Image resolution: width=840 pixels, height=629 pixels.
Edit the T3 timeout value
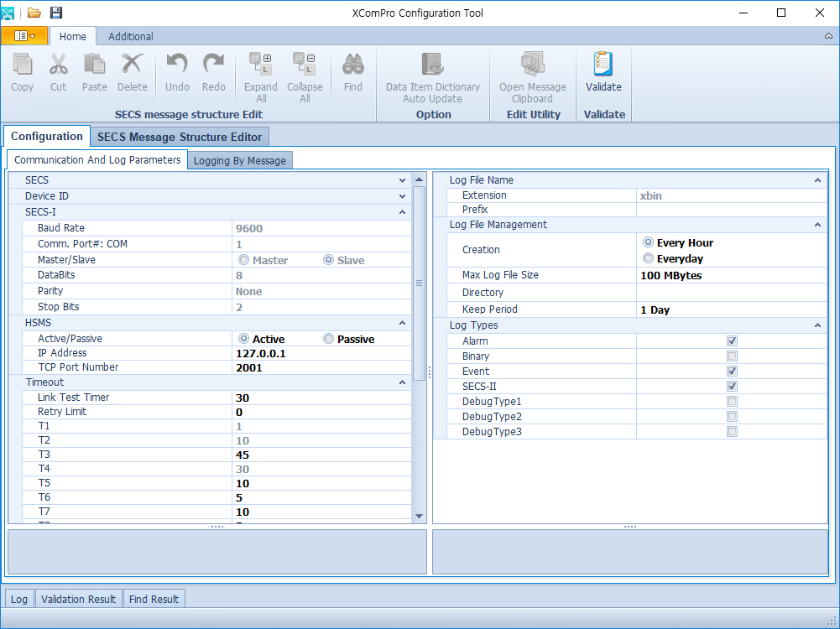coord(321,455)
